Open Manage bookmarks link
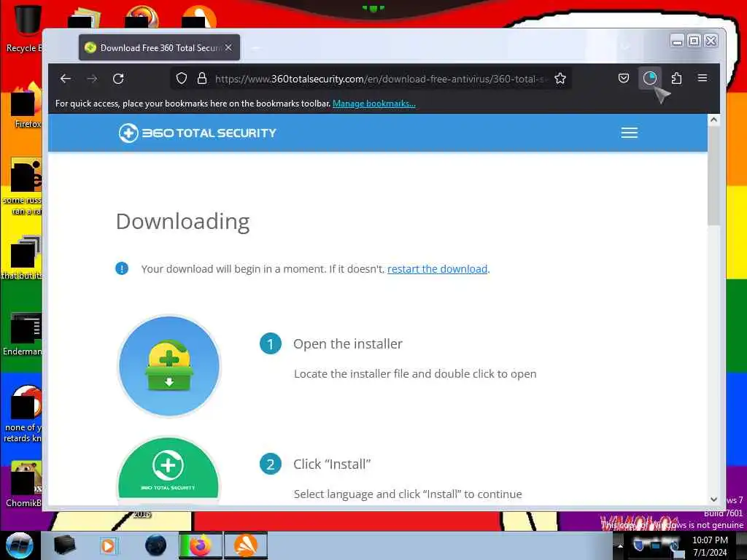747x560 pixels. point(374,104)
